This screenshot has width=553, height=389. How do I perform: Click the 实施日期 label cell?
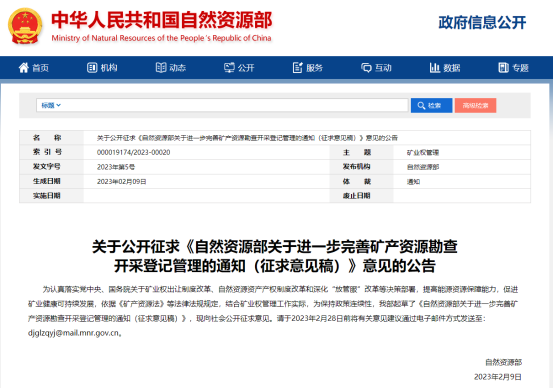pyautogui.click(x=51, y=196)
